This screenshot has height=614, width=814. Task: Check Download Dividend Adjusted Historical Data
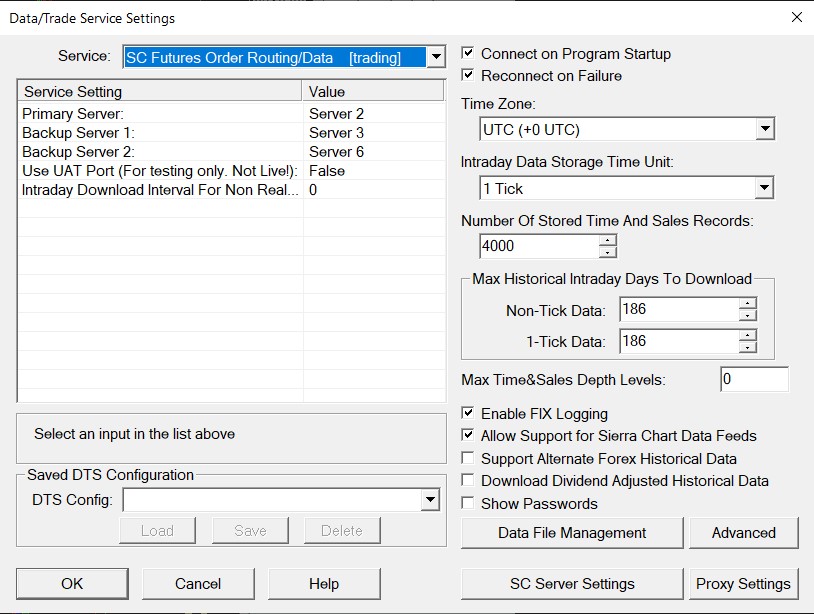click(468, 480)
